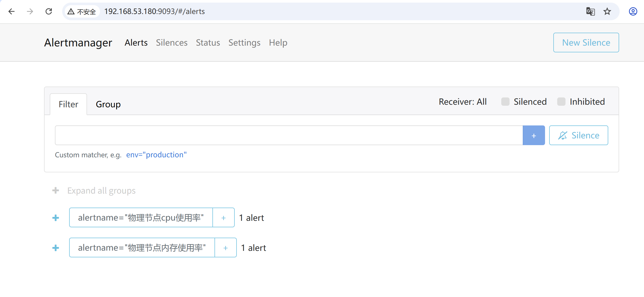Add 物理节点内存使用率 matcher with plus button
The height and width of the screenshot is (297, 644).
coord(225,248)
